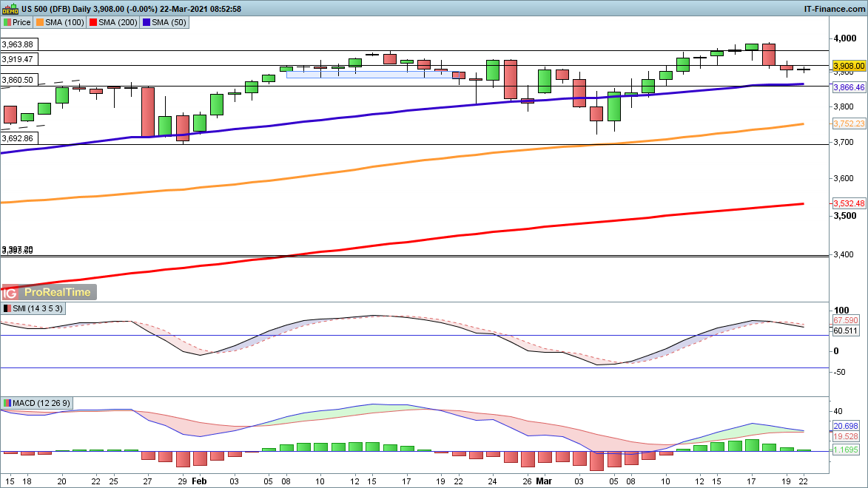Image resolution: width=868 pixels, height=488 pixels.
Task: Click the DEMO chart icon in title bar
Action: pos(10,9)
